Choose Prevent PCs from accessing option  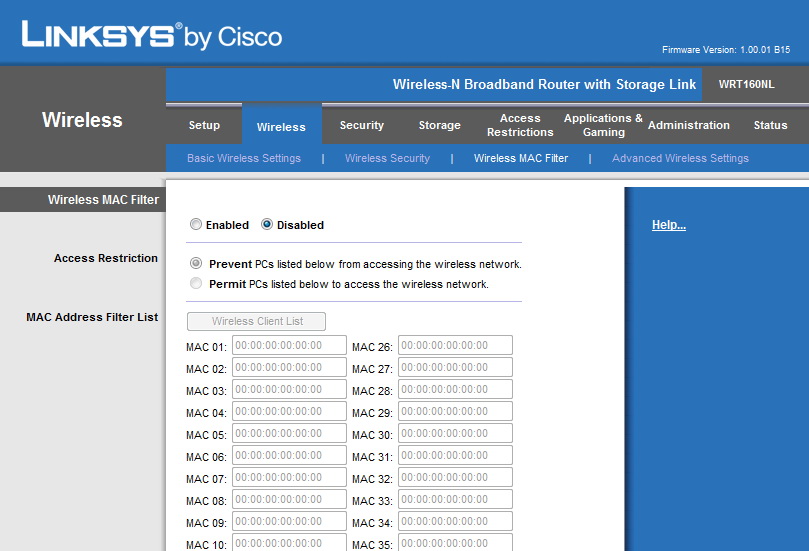coord(196,263)
